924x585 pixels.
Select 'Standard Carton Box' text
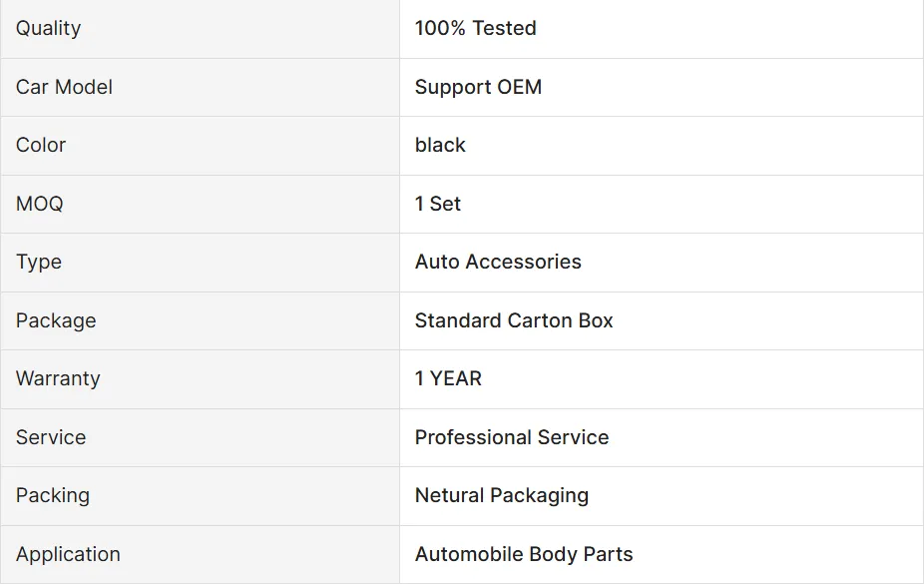(514, 320)
